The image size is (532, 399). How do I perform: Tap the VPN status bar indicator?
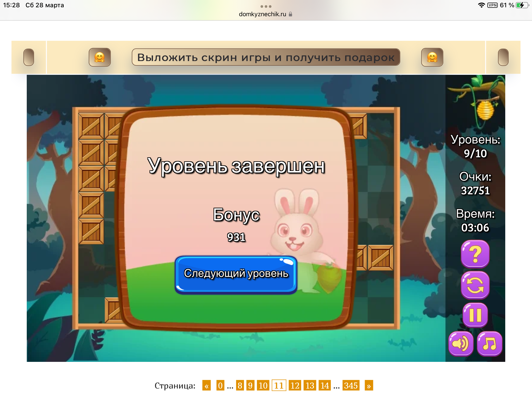(492, 5)
